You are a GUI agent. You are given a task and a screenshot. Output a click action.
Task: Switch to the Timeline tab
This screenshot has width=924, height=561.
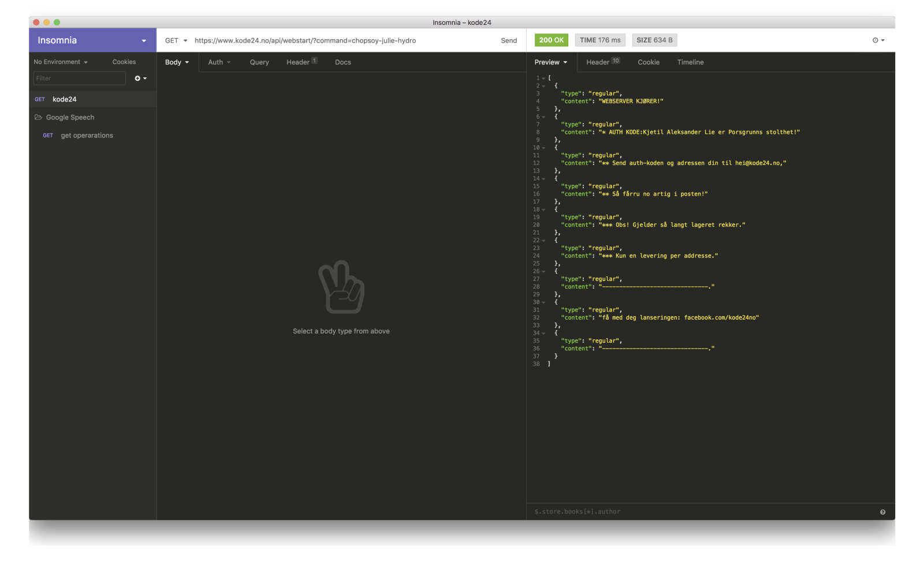pyautogui.click(x=691, y=62)
